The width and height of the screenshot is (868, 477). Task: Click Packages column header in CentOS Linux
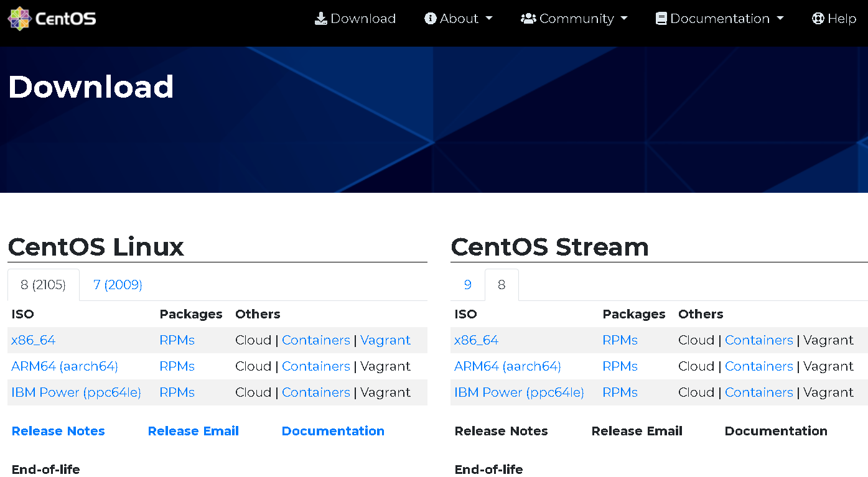pyautogui.click(x=191, y=314)
